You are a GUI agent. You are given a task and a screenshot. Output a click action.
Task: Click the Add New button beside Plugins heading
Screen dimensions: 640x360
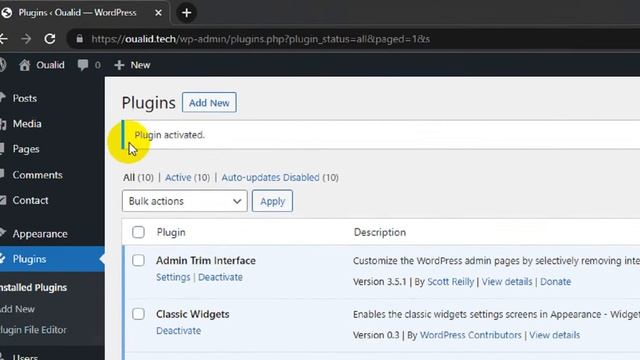tap(209, 103)
